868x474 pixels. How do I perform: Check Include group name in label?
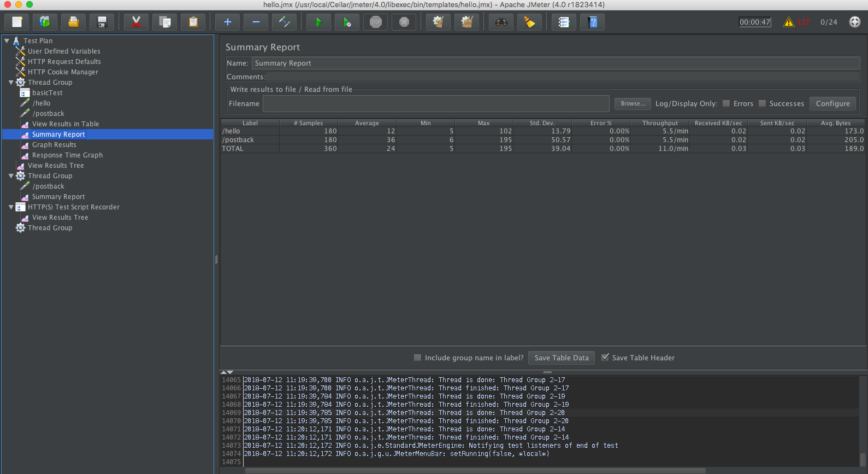point(417,358)
